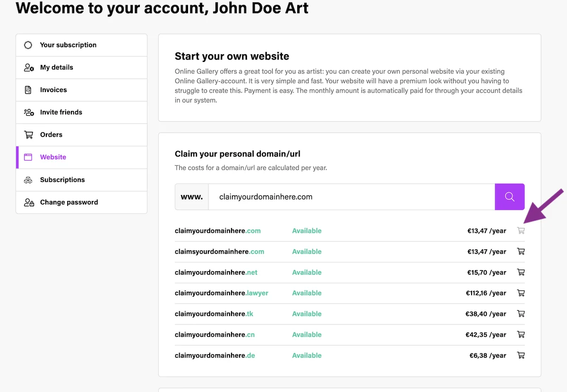This screenshot has height=392, width=567.
Task: Click the Subscriptions boxes icon
Action: point(28,180)
